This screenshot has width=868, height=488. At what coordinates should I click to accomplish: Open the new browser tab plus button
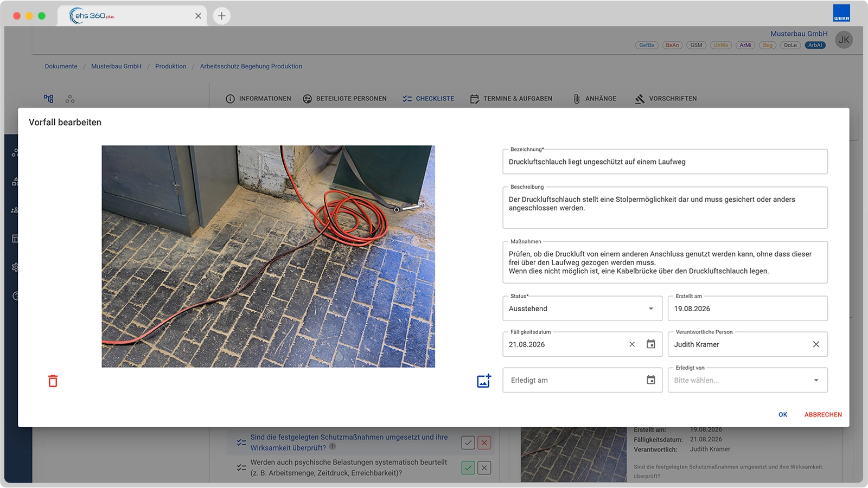pyautogui.click(x=221, y=16)
